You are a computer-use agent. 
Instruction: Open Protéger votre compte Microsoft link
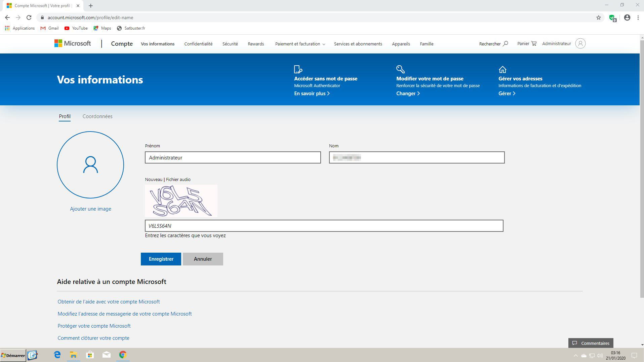coord(94,326)
